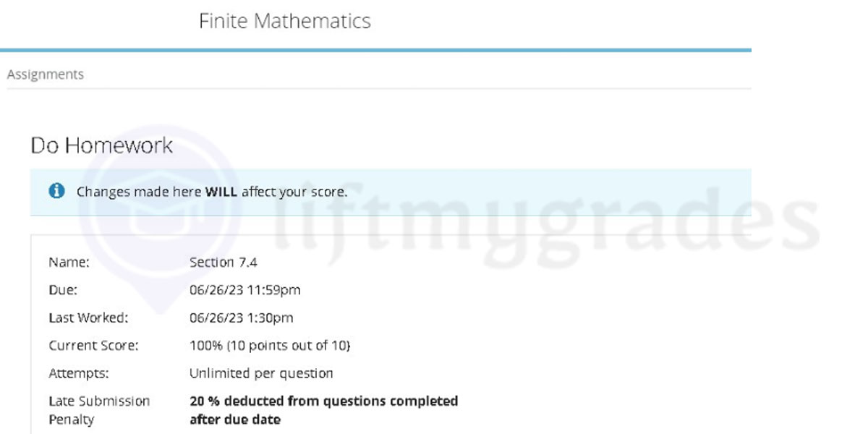
Task: Select the Last Worked time 06/26/23 1:30pm
Action: click(x=242, y=318)
